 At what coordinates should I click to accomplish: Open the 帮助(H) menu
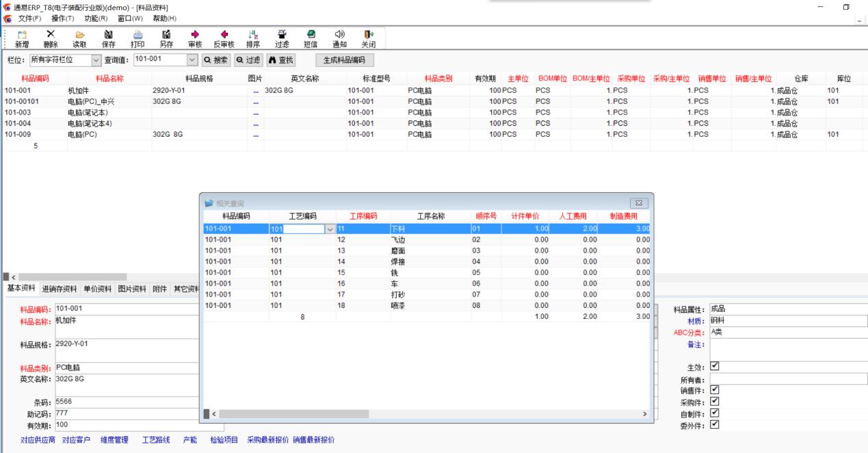point(164,18)
